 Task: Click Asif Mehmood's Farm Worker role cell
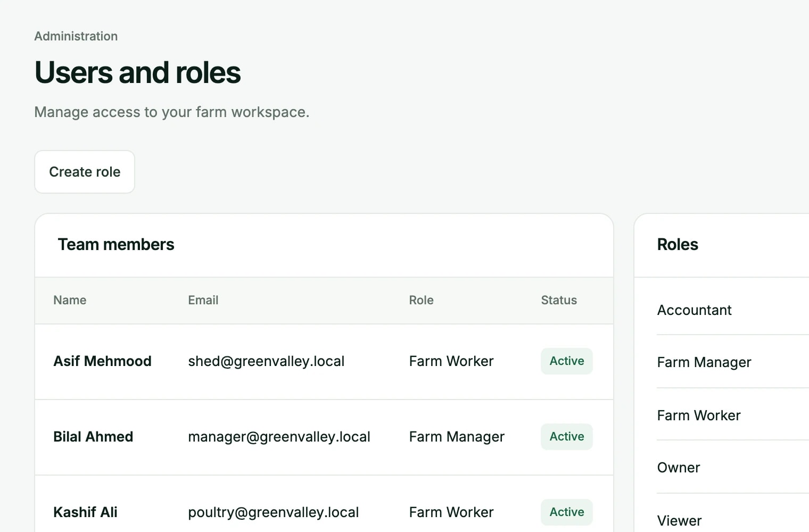(451, 361)
